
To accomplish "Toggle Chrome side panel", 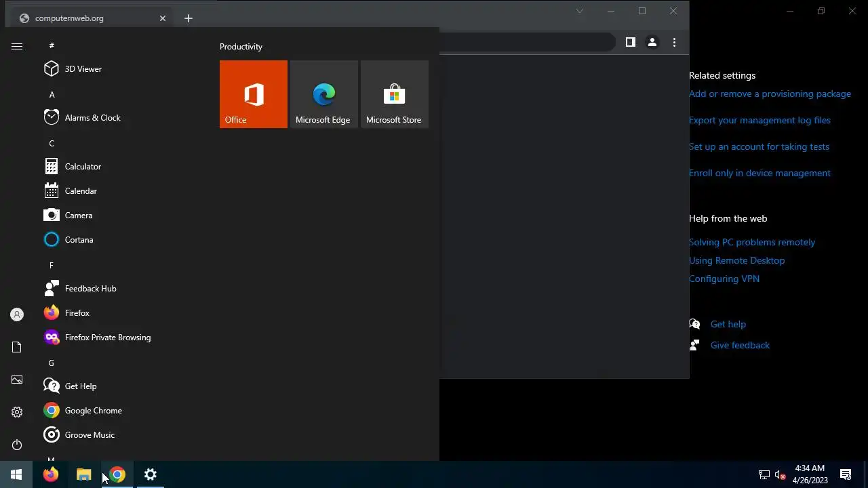I will 630,42.
